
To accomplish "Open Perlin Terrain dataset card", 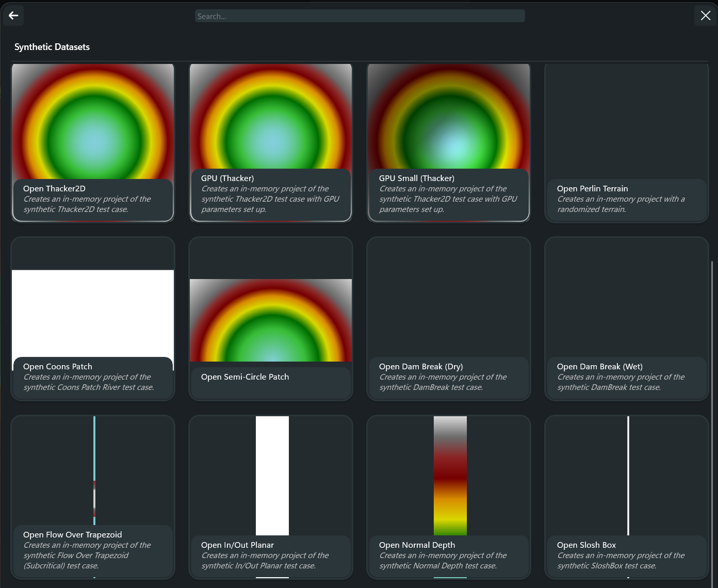I will pyautogui.click(x=627, y=199).
